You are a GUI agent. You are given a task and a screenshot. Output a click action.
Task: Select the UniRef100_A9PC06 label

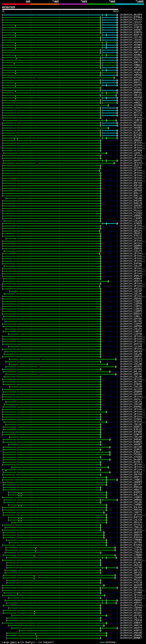[131, 53]
